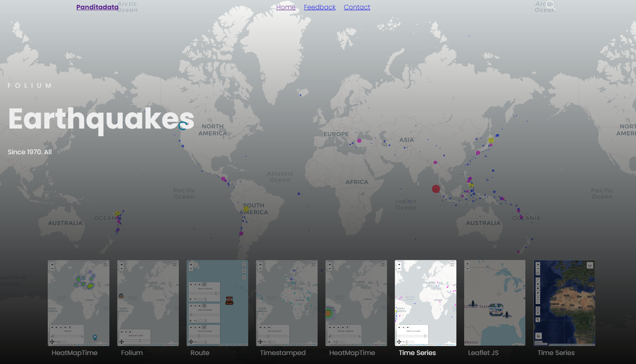The width and height of the screenshot is (636, 364).
Task: Click heat spot in the second HeatMapTime thumbnail
Action: click(328, 313)
